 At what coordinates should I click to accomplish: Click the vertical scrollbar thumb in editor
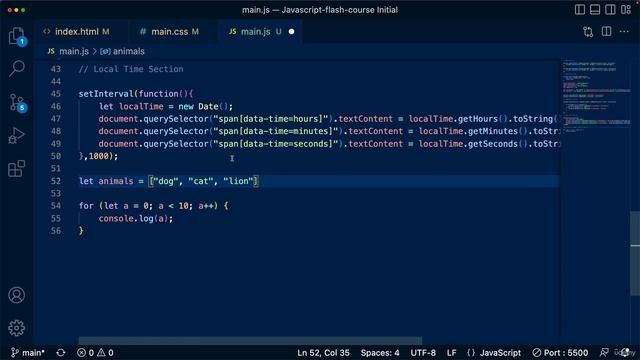click(635, 253)
